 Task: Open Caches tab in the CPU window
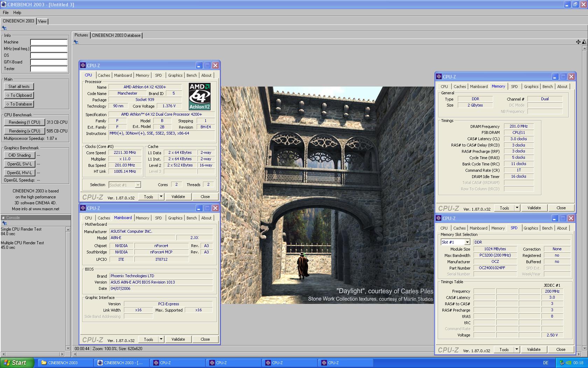(104, 75)
